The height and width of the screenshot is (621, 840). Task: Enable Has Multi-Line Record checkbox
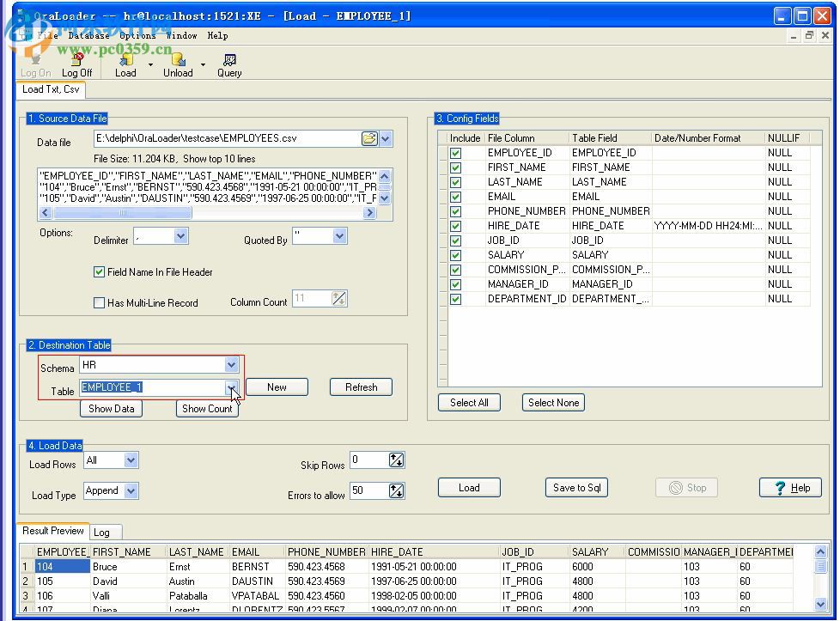tap(99, 303)
